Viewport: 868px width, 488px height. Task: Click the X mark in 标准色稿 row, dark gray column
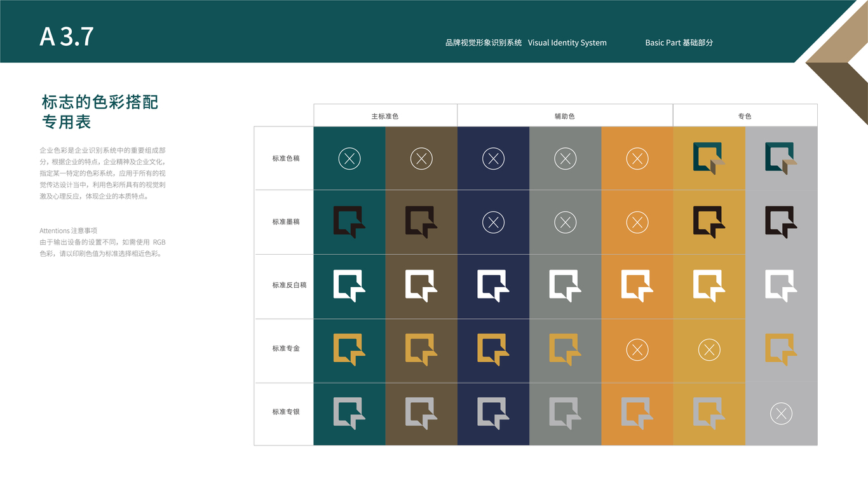click(565, 158)
